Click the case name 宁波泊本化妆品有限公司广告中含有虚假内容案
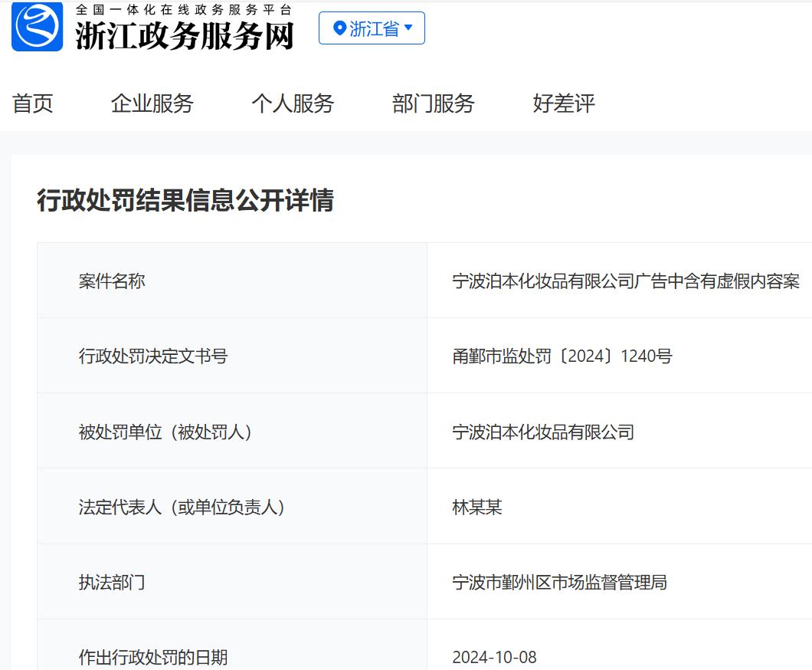 626,281
